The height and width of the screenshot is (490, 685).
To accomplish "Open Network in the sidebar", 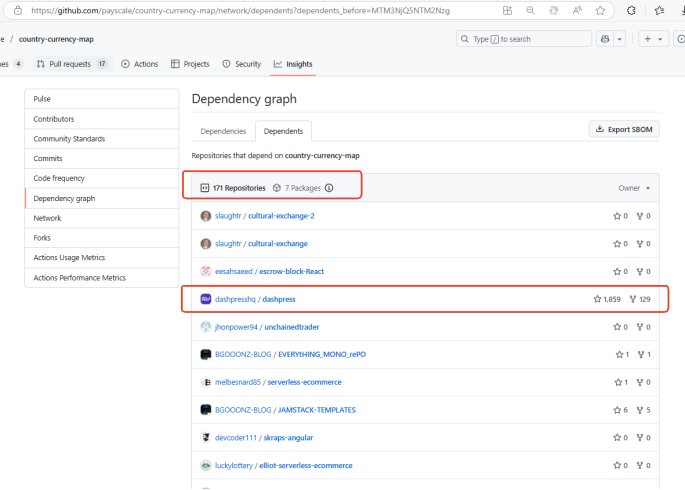I will [102, 218].
